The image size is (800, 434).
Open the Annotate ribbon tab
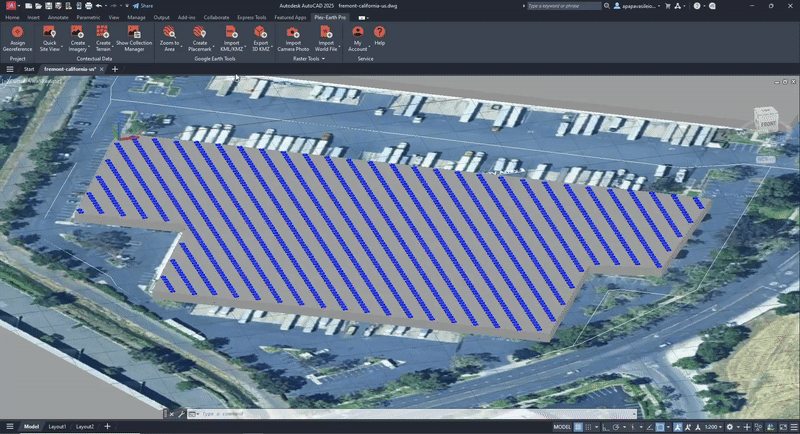pos(58,17)
